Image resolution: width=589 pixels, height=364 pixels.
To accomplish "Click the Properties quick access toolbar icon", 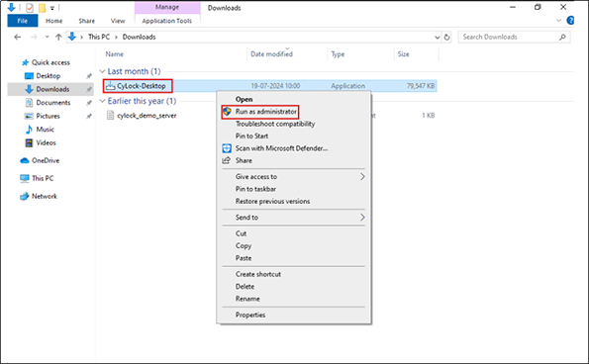I will point(30,8).
